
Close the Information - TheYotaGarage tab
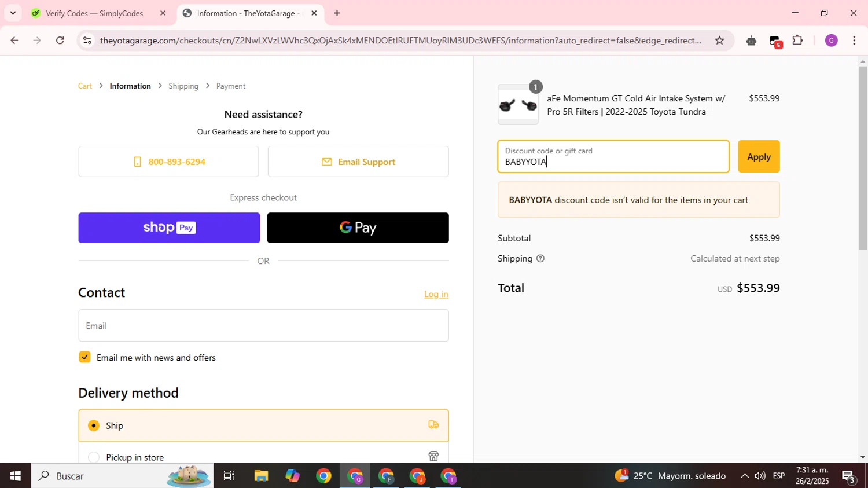[314, 13]
